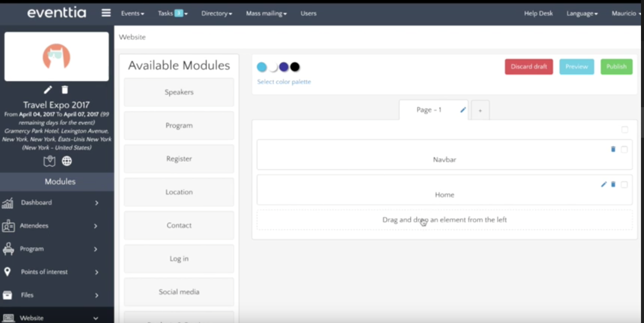Image resolution: width=644 pixels, height=323 pixels.
Task: Click the Dashboard chart icon
Action: tap(8, 203)
